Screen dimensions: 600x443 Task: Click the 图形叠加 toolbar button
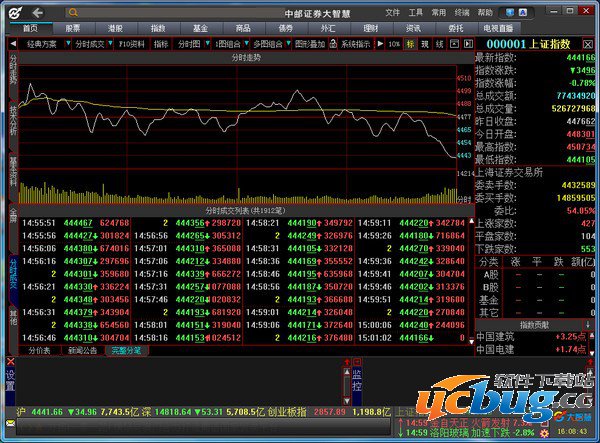(310, 44)
